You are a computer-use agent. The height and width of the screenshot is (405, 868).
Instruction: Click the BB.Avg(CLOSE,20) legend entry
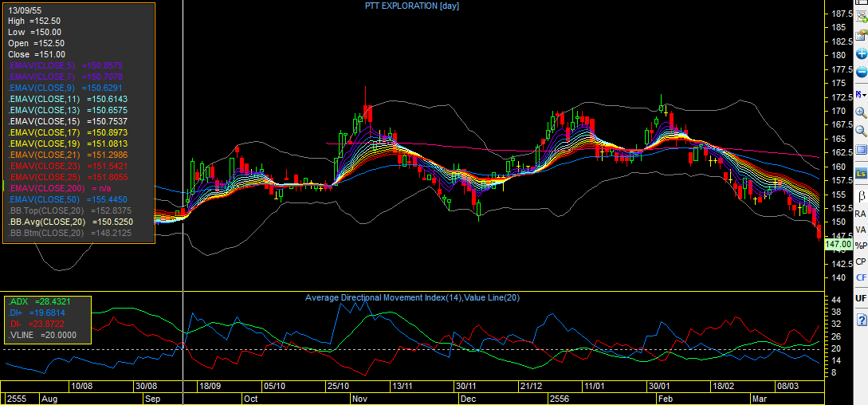[71, 222]
